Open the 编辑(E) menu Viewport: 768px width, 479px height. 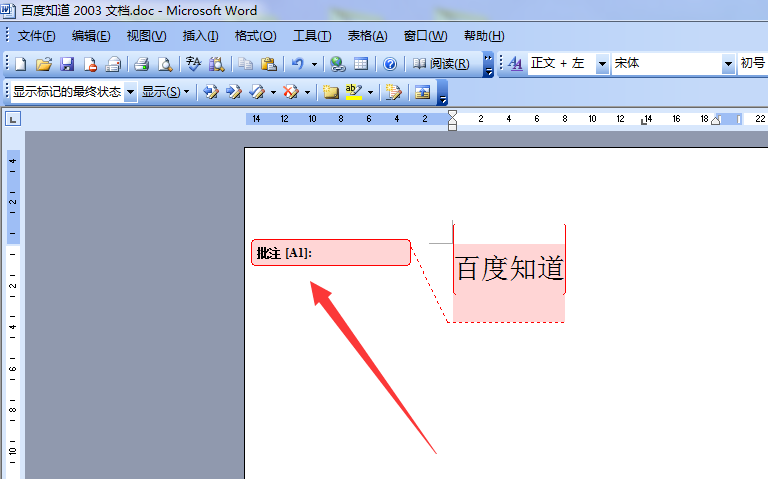pyautogui.click(x=91, y=36)
